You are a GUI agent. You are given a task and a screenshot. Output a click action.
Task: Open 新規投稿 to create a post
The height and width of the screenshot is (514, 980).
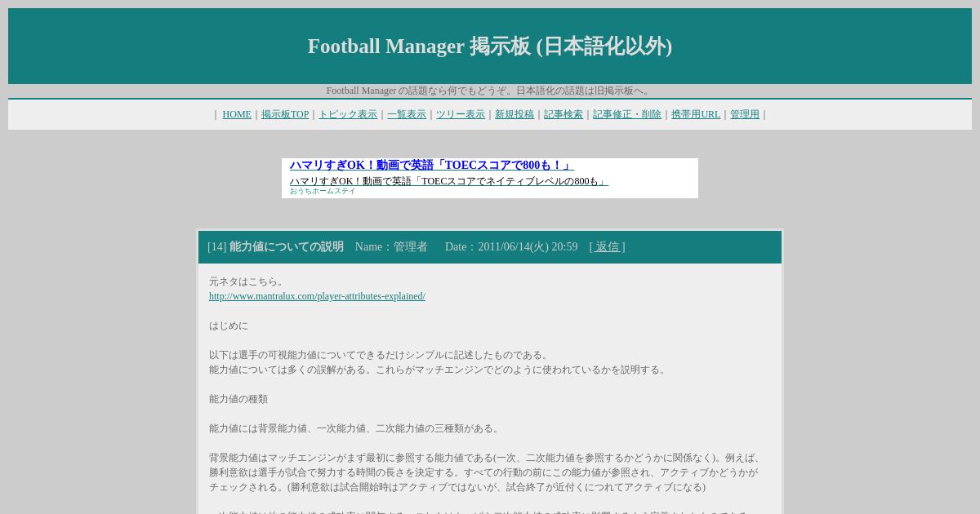click(x=514, y=115)
